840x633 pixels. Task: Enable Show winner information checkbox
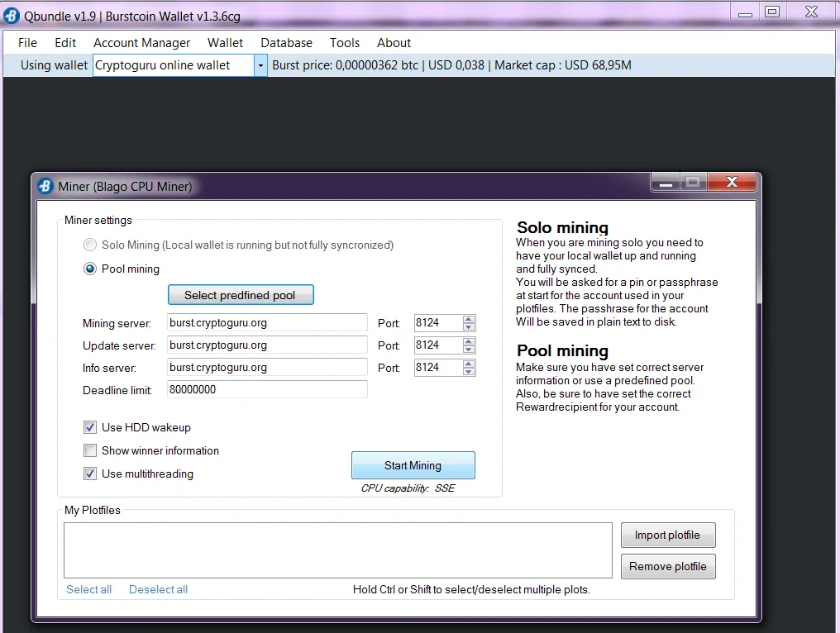(90, 450)
